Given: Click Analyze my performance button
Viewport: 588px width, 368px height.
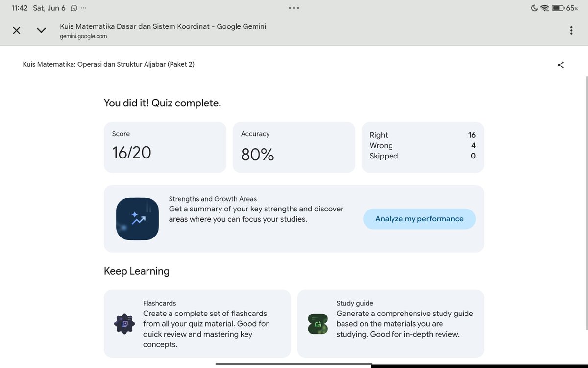Looking at the screenshot, I should [x=419, y=219].
